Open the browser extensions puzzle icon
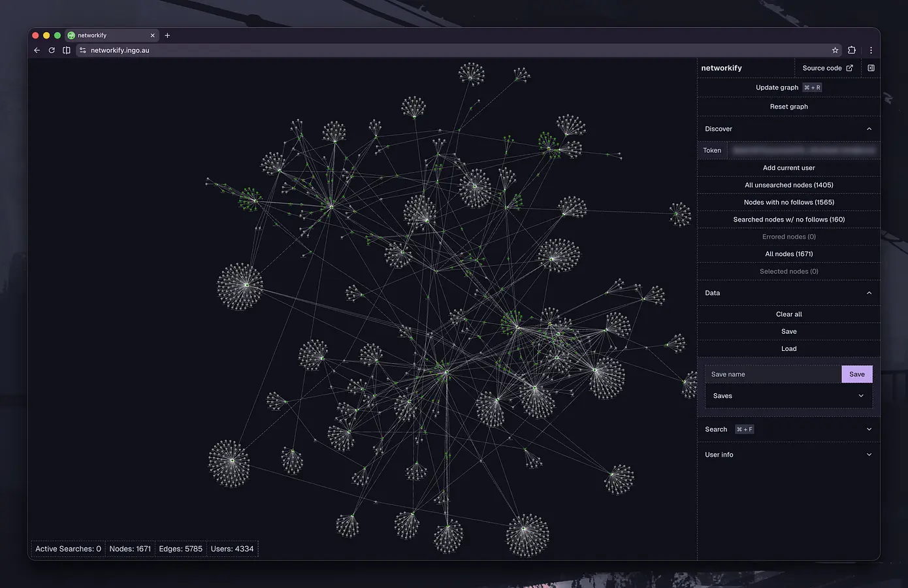This screenshot has height=588, width=908. tap(852, 50)
